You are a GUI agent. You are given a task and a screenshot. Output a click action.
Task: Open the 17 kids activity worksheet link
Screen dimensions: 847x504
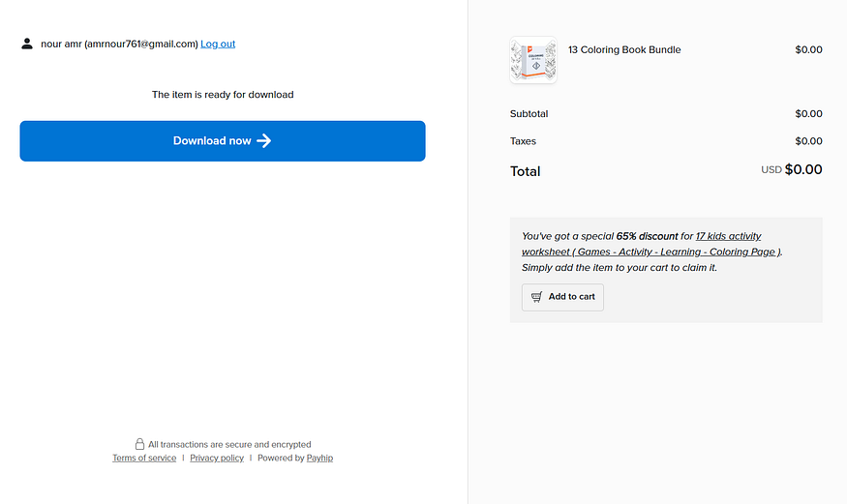[x=642, y=244]
